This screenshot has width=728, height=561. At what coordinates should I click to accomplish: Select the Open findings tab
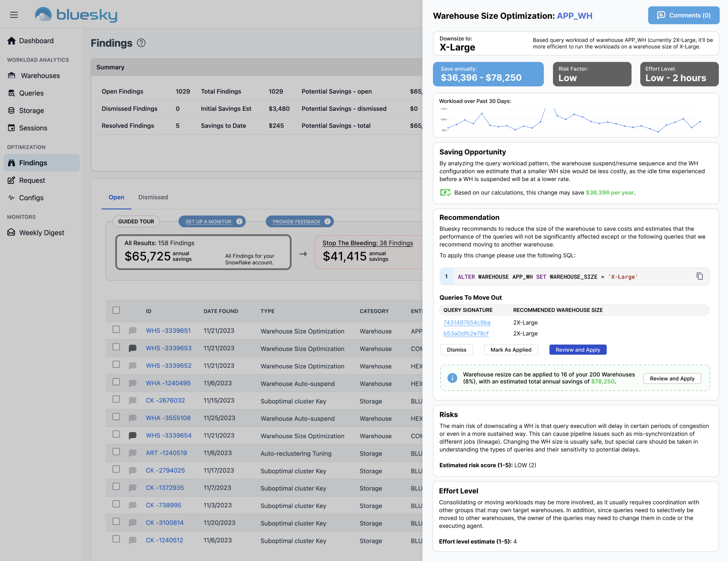pos(116,197)
